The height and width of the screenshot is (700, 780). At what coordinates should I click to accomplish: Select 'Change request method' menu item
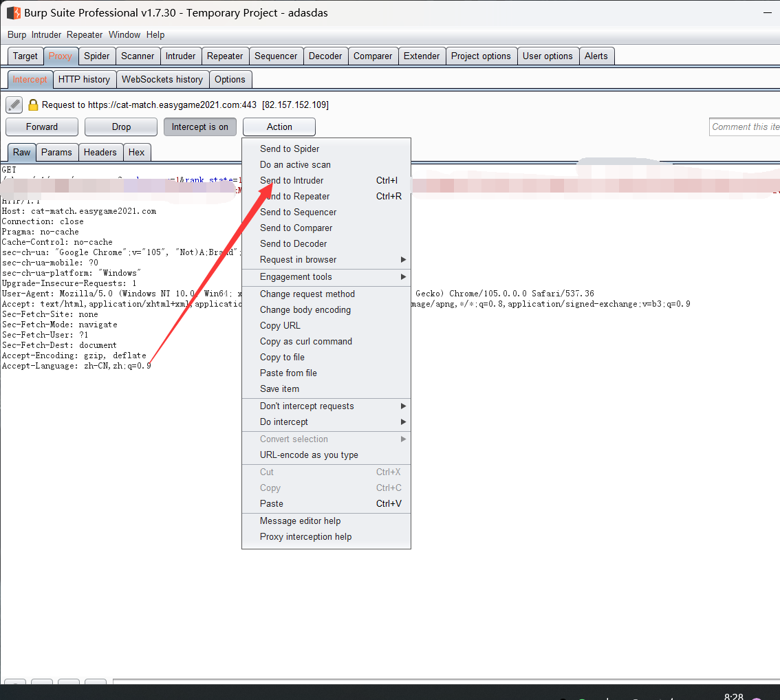pyautogui.click(x=307, y=294)
